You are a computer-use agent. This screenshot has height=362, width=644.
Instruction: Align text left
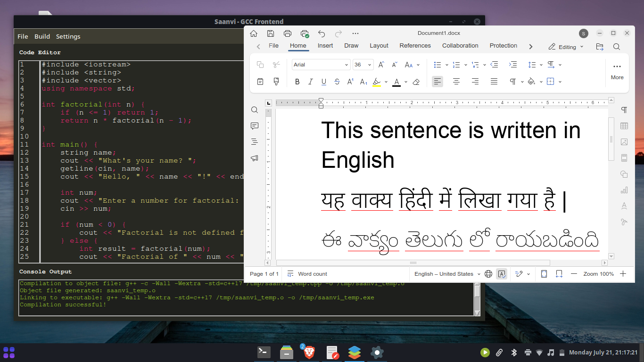click(438, 82)
